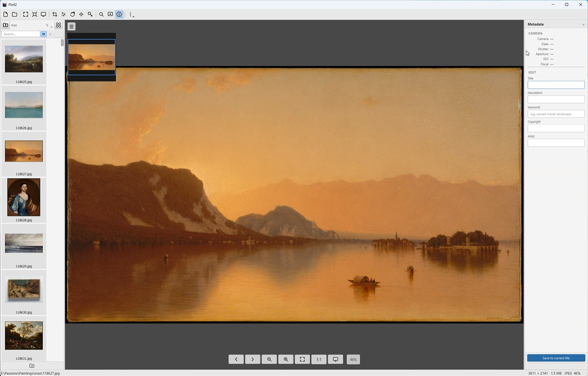Select the Crop tool

click(55, 15)
